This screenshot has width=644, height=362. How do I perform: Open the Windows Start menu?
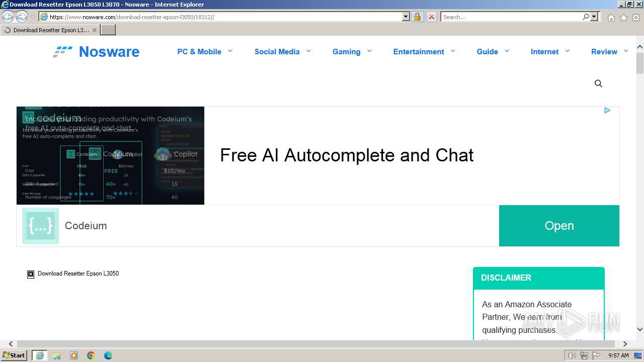point(14,355)
